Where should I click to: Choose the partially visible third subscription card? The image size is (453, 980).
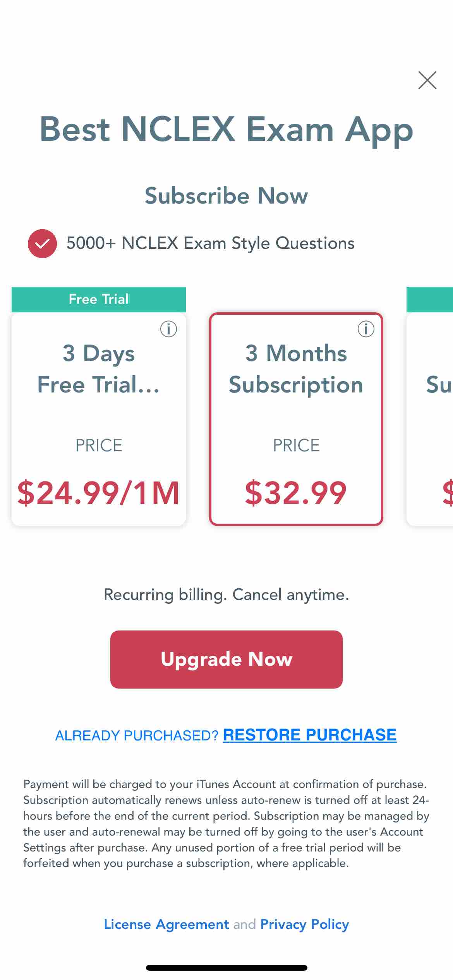[430, 419]
